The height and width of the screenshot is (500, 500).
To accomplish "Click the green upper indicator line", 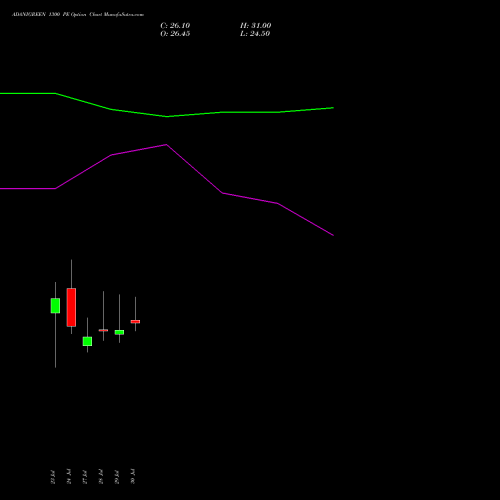I will (167, 116).
